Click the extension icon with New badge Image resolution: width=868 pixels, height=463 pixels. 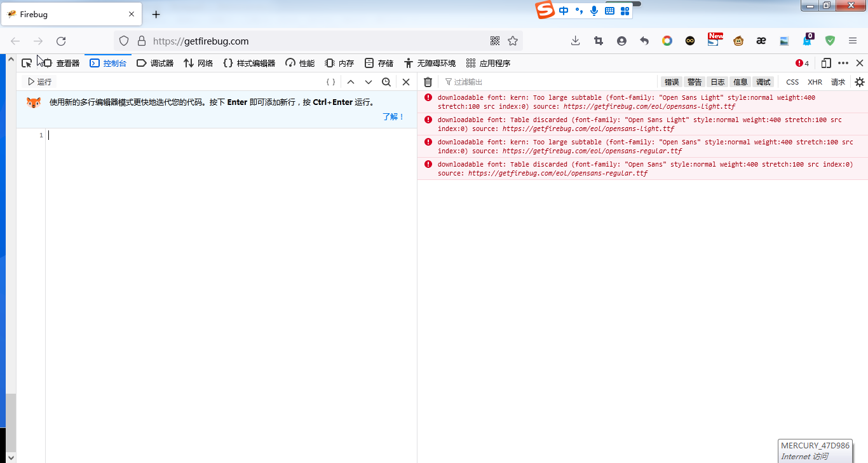pyautogui.click(x=714, y=40)
